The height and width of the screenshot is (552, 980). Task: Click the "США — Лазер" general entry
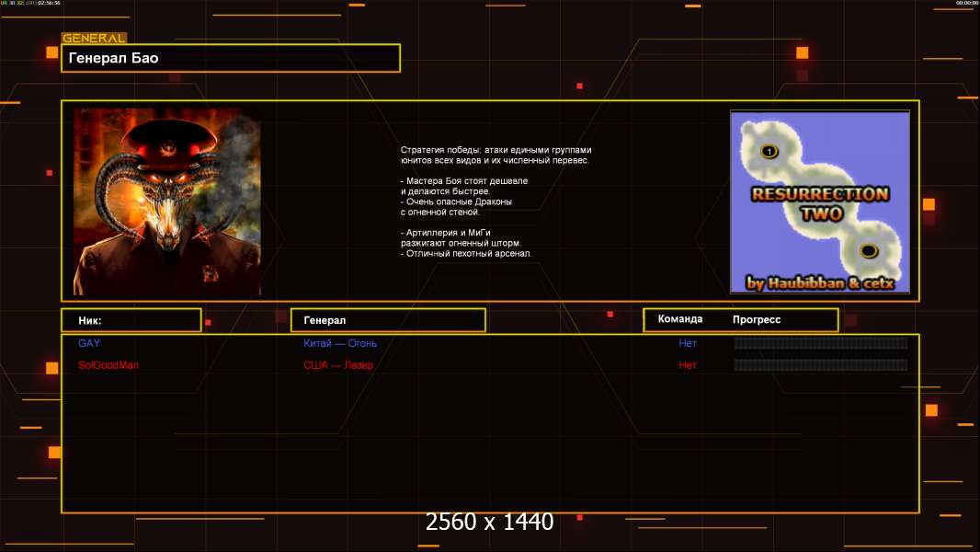(338, 365)
